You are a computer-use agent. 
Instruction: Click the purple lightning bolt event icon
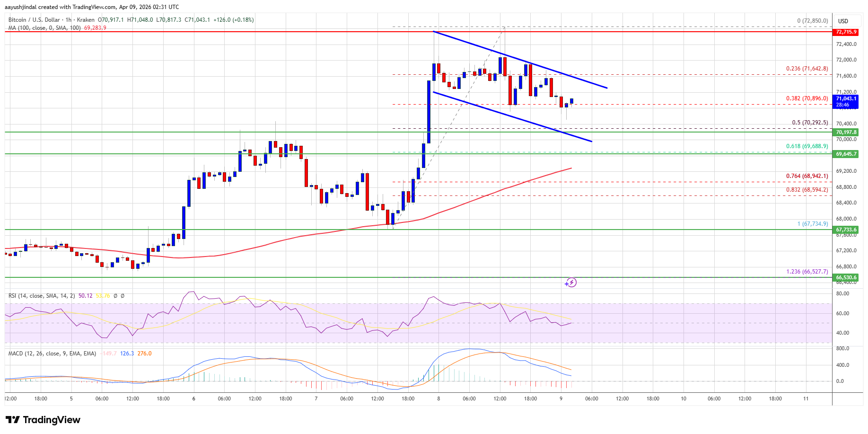click(x=571, y=283)
